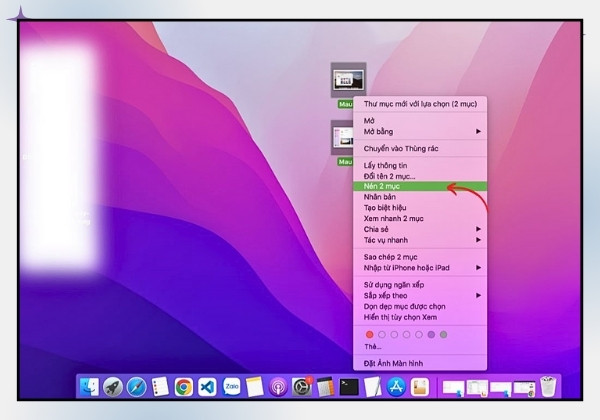Expand "Nhập từ iPhone hoặc iPad" submenu
The height and width of the screenshot is (420, 600).
tap(420, 268)
